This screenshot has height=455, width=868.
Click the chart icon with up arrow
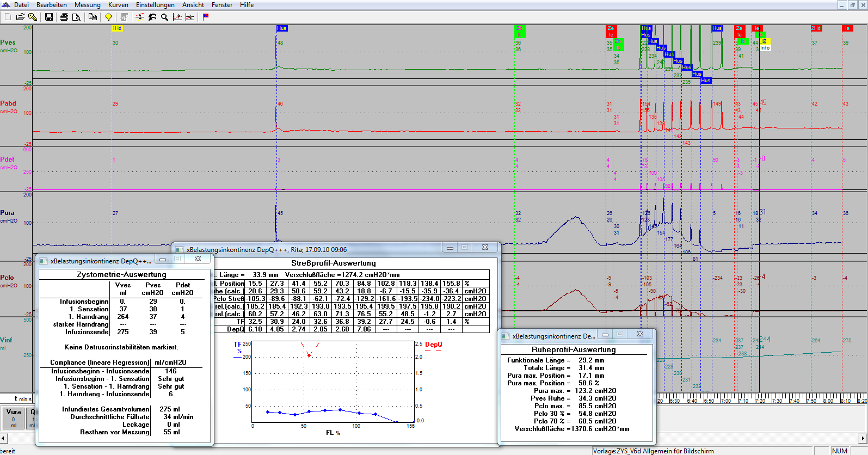(177, 17)
